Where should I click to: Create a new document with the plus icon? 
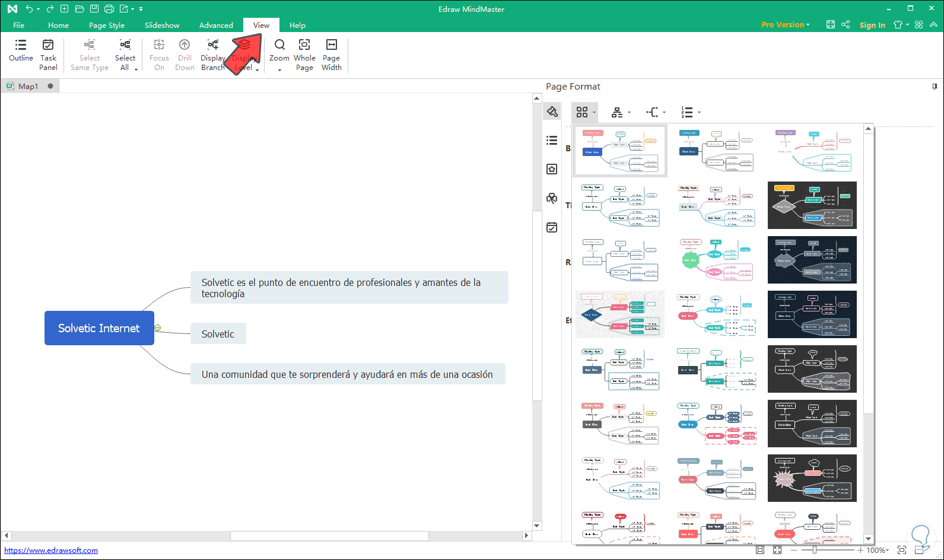pos(65,9)
